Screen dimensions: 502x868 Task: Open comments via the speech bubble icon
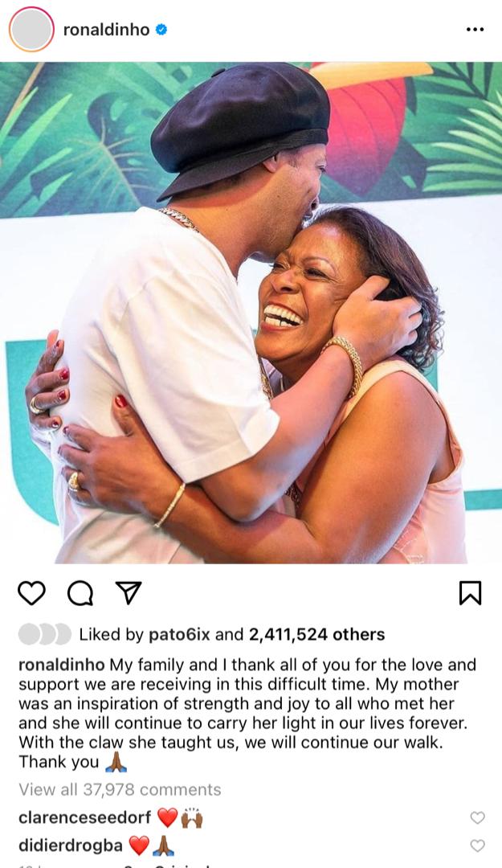[80, 593]
